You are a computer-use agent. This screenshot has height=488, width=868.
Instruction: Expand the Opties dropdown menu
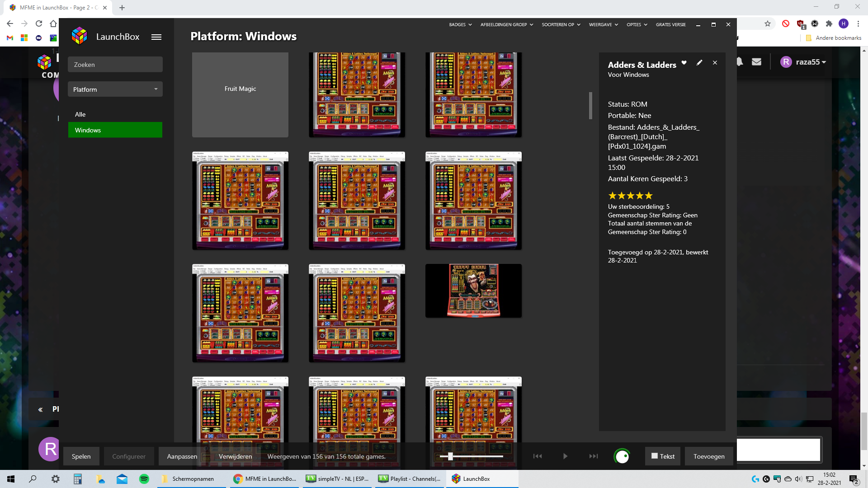point(637,24)
